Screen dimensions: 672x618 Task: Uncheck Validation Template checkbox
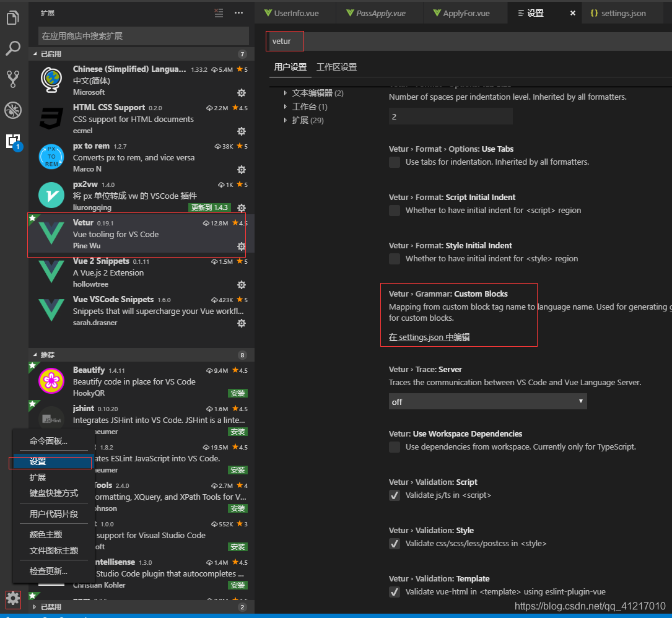click(x=395, y=592)
